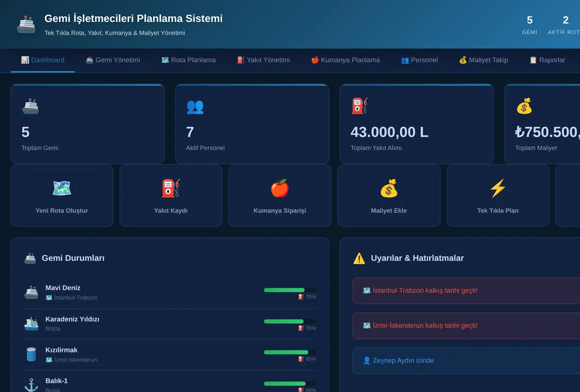Switch to the Gemi Yönetimi tab
Image resolution: width=580 pixels, height=392 pixels.
coord(113,60)
